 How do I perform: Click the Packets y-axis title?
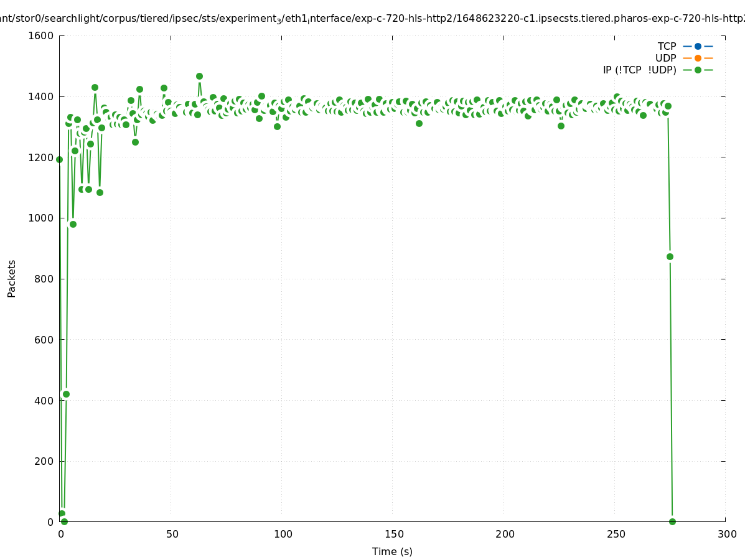[x=12, y=278]
